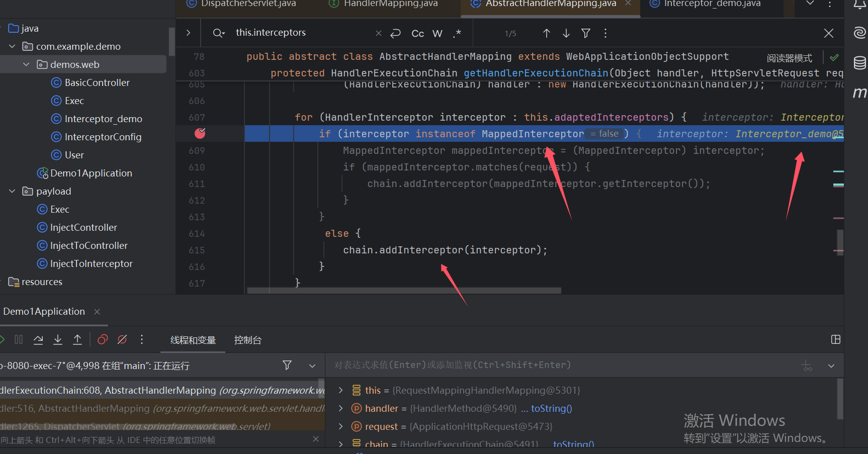This screenshot has width=868, height=454.
Task: Toggle match case (Cc) in search bar
Action: pos(417,33)
